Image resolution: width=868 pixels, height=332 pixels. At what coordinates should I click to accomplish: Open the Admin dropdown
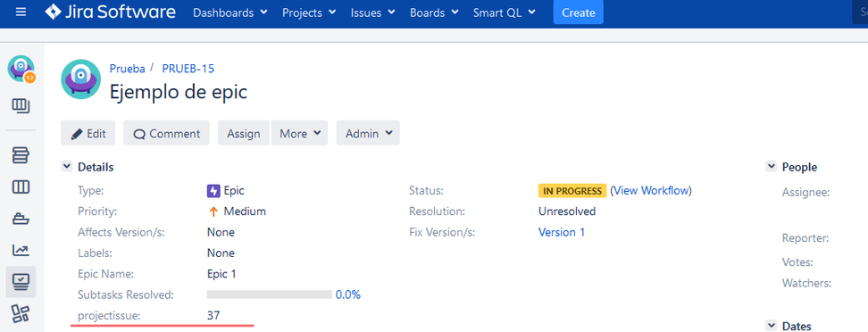pyautogui.click(x=368, y=133)
